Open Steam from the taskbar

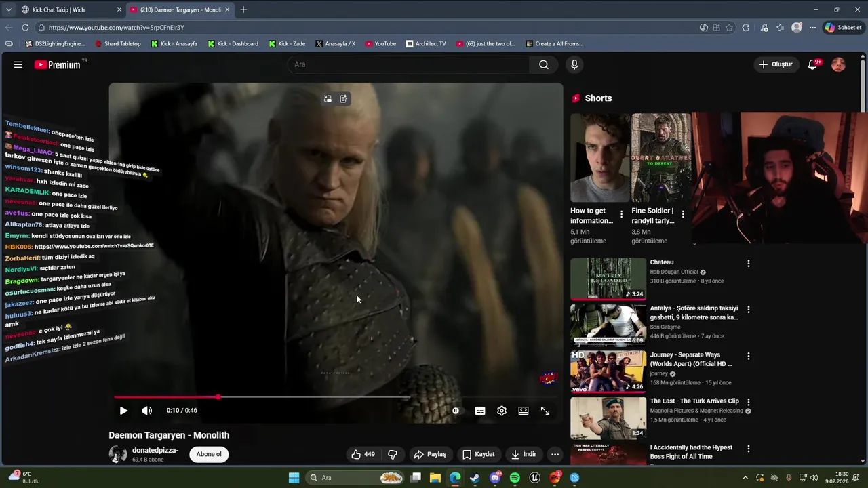[x=475, y=478]
